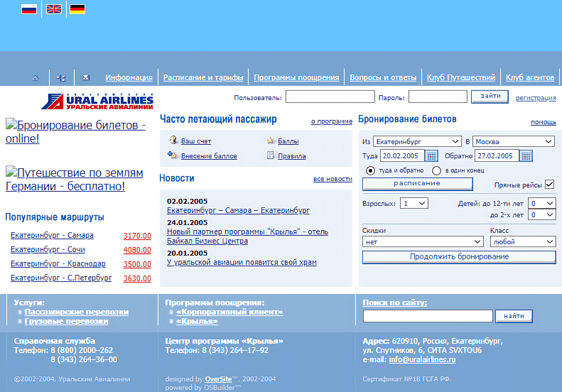The height and width of the screenshot is (392, 562).
Task: Click Продолжить бронирование button
Action: (x=459, y=257)
